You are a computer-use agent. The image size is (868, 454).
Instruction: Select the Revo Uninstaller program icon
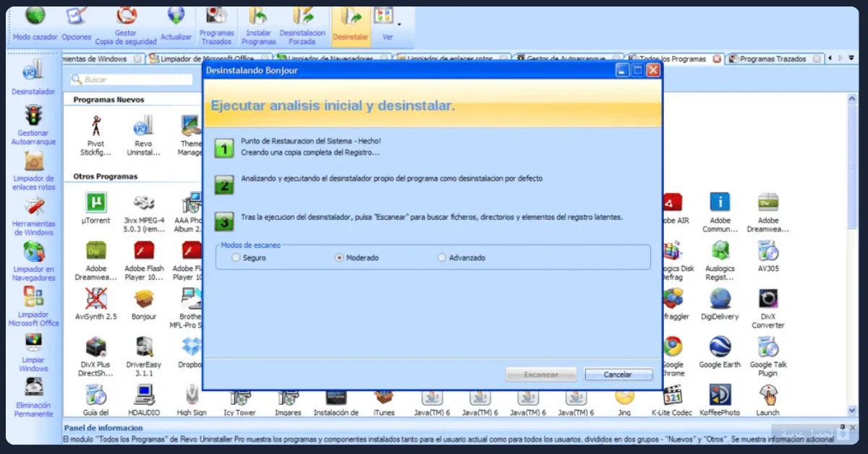point(143,135)
